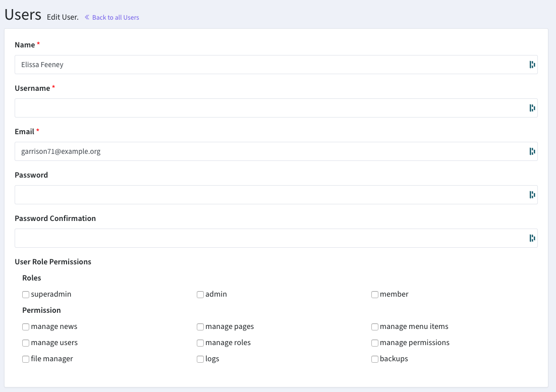Screen dimensions: 556x392
Task: Check the manage news permission
Action: [x=26, y=327]
